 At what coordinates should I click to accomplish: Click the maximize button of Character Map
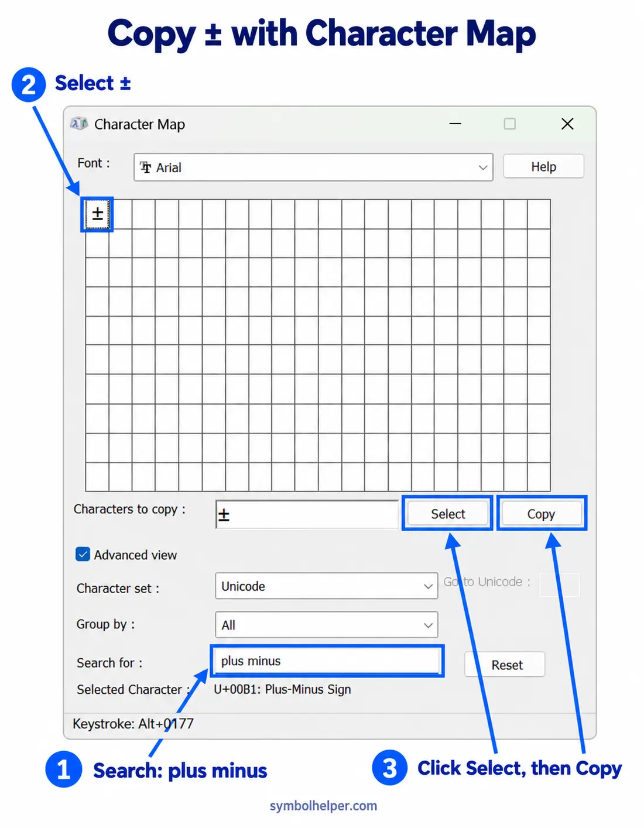tap(510, 124)
